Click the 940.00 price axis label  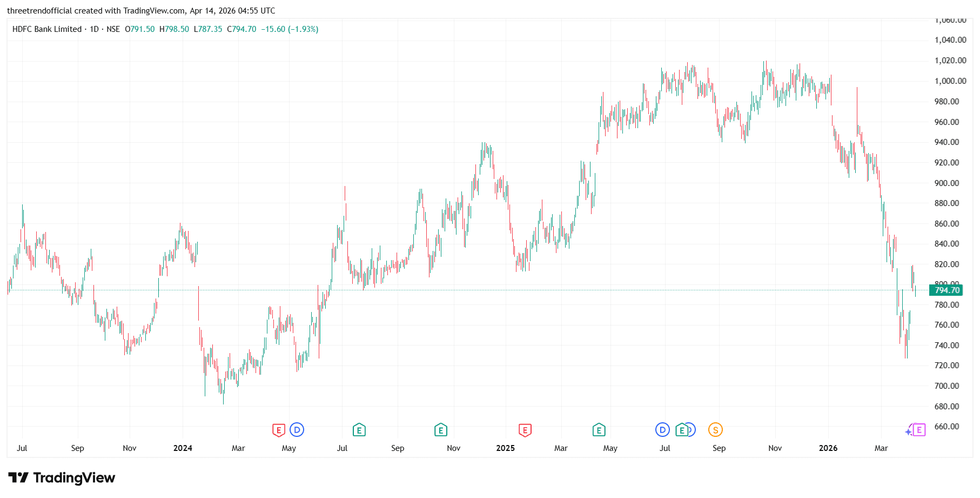pyautogui.click(x=947, y=142)
